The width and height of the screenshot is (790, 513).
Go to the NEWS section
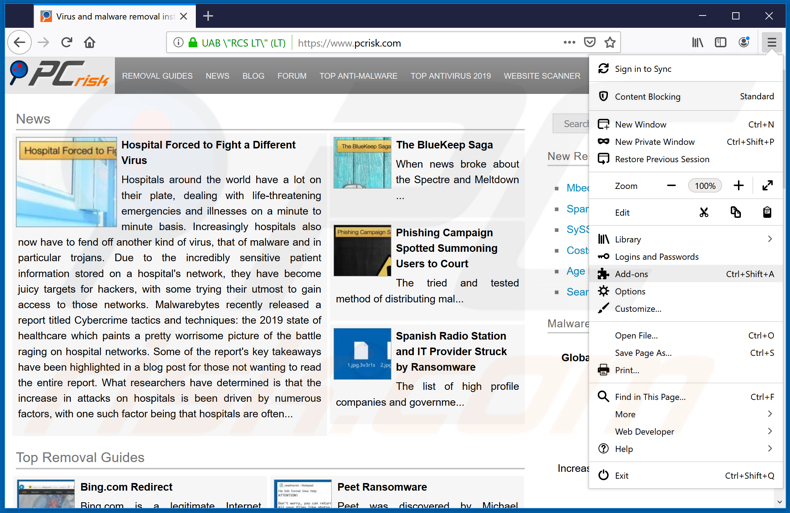(x=217, y=76)
